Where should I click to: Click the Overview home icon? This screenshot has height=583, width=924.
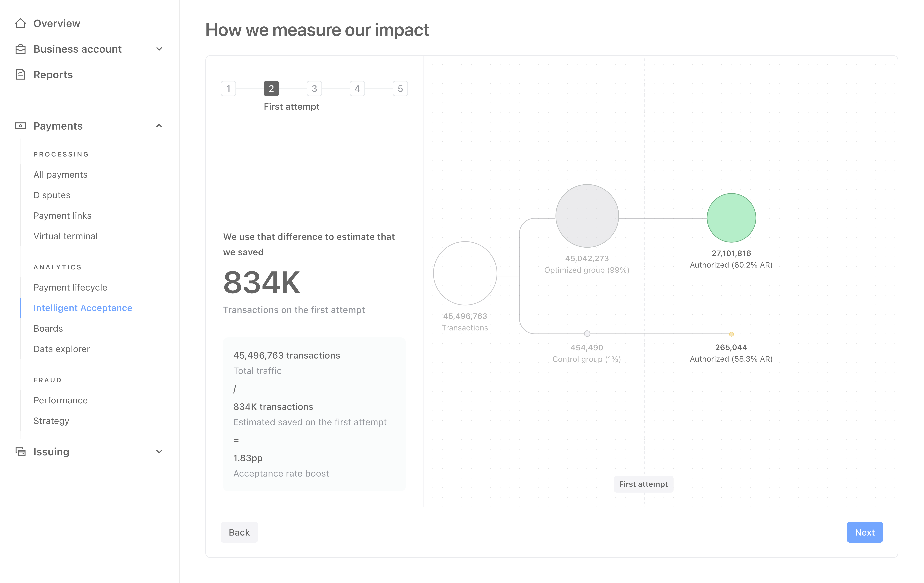(20, 23)
